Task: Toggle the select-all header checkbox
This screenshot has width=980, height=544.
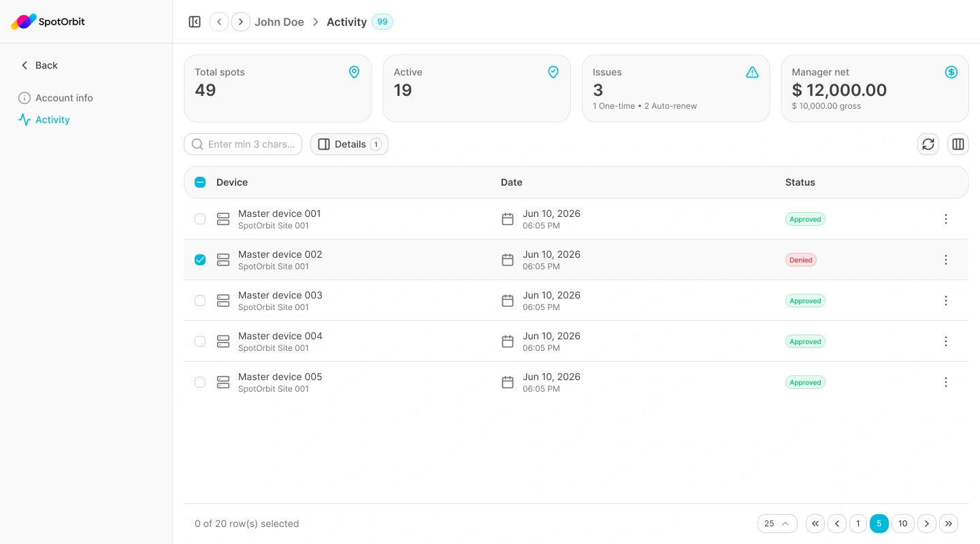Action: (200, 182)
